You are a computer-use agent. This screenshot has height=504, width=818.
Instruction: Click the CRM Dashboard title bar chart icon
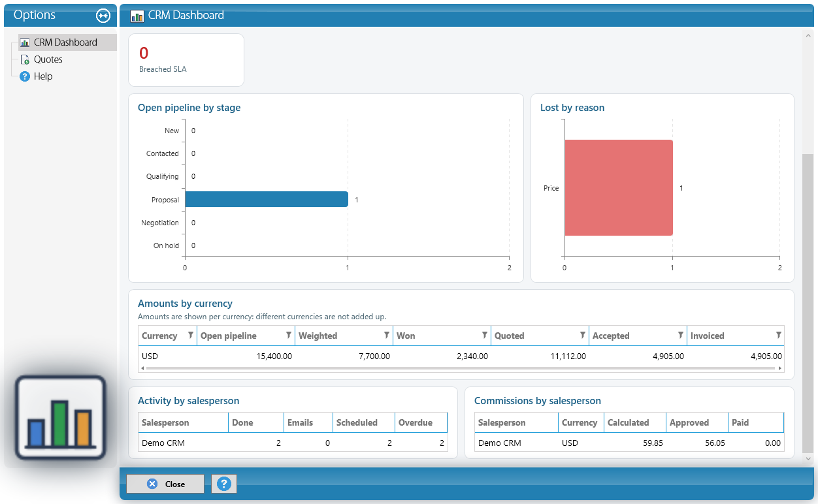point(137,16)
